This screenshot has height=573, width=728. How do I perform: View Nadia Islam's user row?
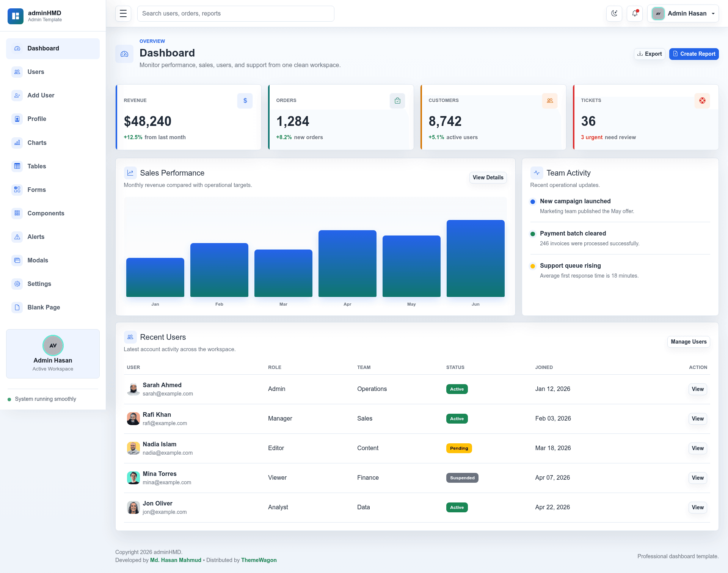pos(698,448)
